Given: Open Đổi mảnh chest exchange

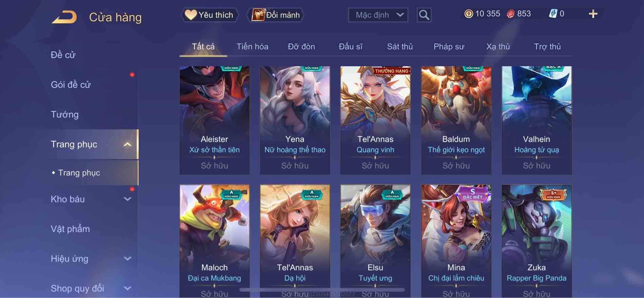Looking at the screenshot, I should tap(275, 15).
